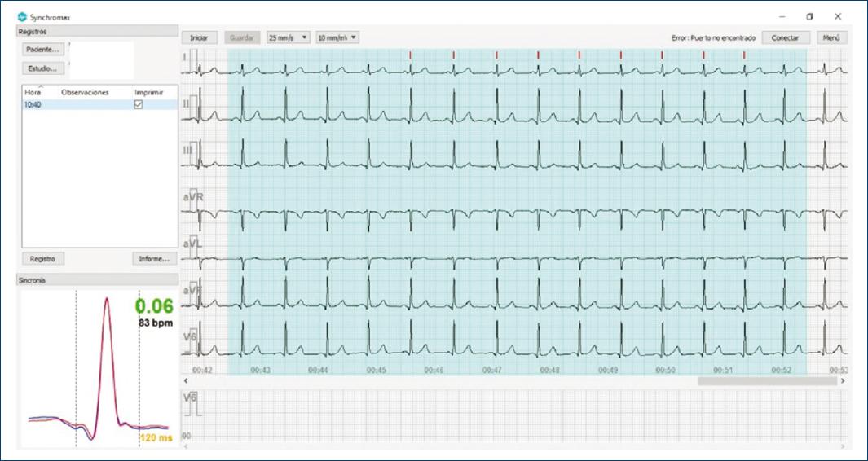Image resolution: width=868 pixels, height=461 pixels.
Task: Click the Observaciones column header
Action: coord(84,93)
